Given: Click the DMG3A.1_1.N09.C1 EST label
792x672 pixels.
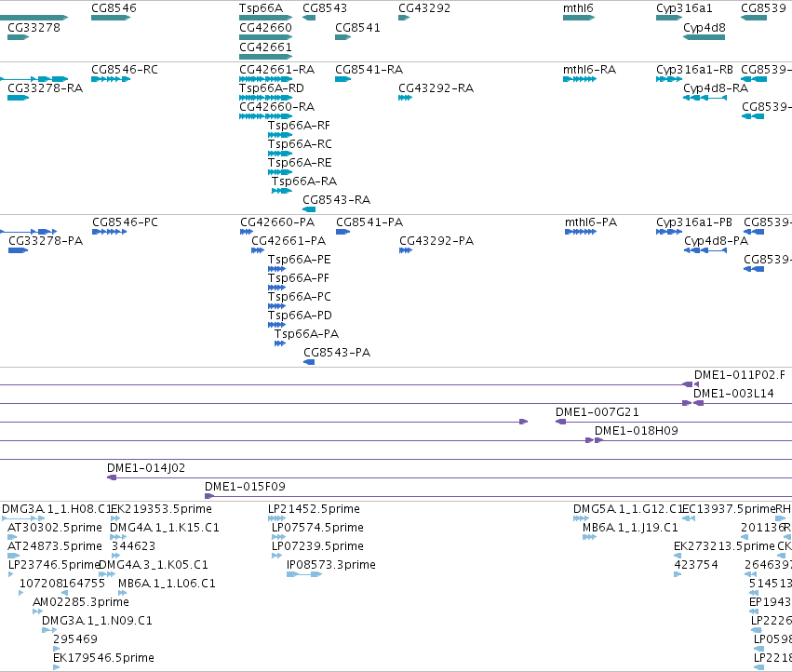Looking at the screenshot, I should click(97, 621).
